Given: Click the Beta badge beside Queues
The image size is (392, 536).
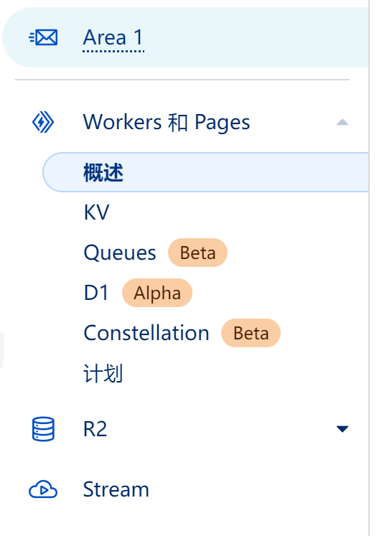Looking at the screenshot, I should coord(197,253).
